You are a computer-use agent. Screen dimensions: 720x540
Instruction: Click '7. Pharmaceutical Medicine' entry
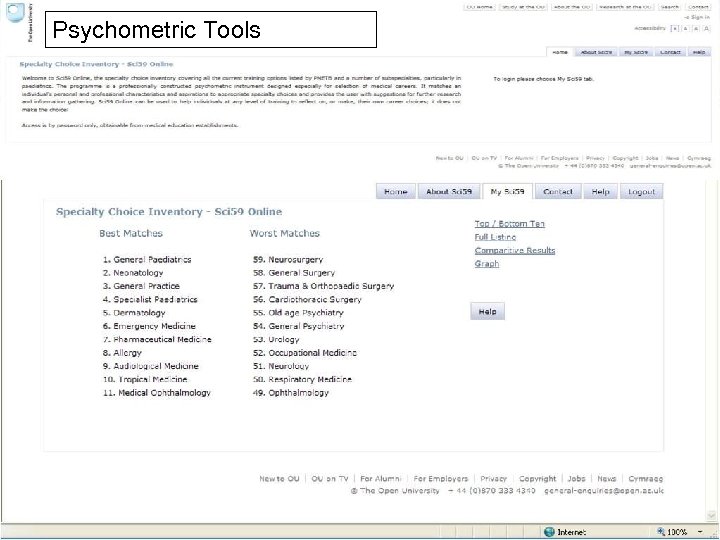click(157, 339)
